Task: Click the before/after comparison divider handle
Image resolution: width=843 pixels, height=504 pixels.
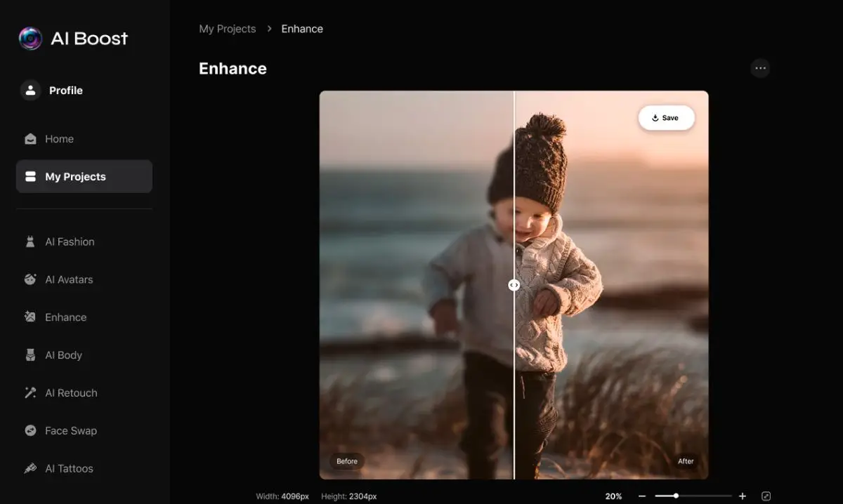Action: [x=514, y=285]
